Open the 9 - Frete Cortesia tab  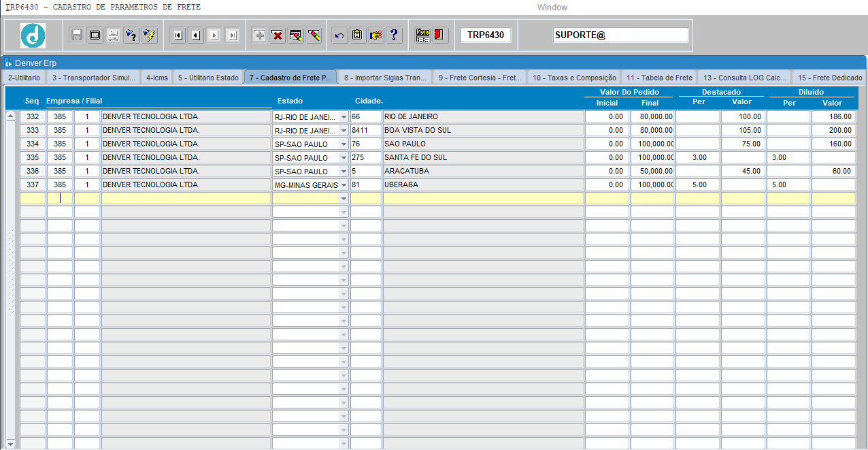tap(480, 78)
